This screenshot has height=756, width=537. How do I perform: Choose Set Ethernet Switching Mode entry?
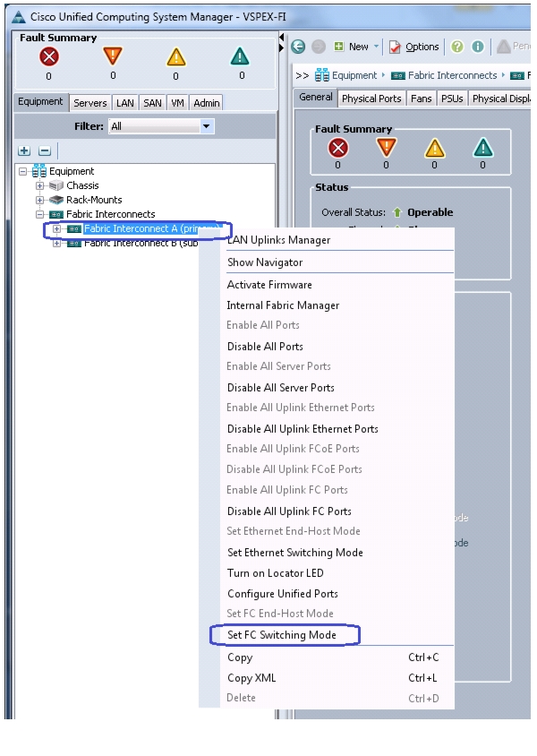[x=295, y=553]
